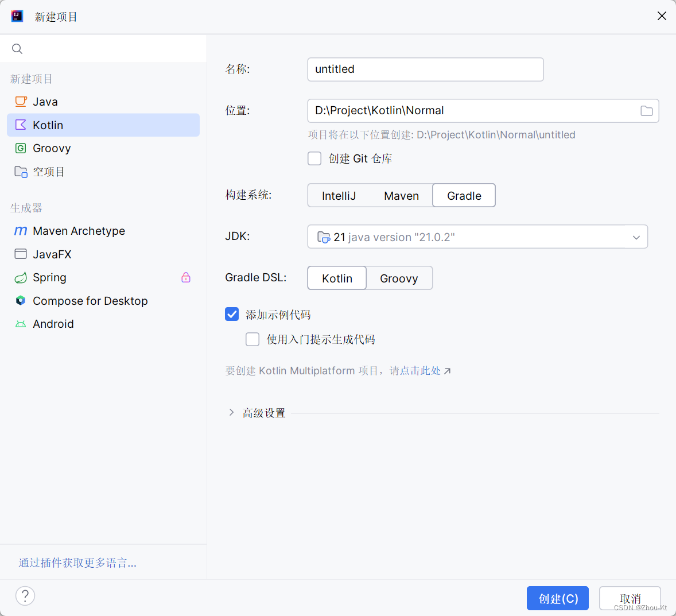Select the Maven Archetype generator
The height and width of the screenshot is (616, 676).
(79, 231)
